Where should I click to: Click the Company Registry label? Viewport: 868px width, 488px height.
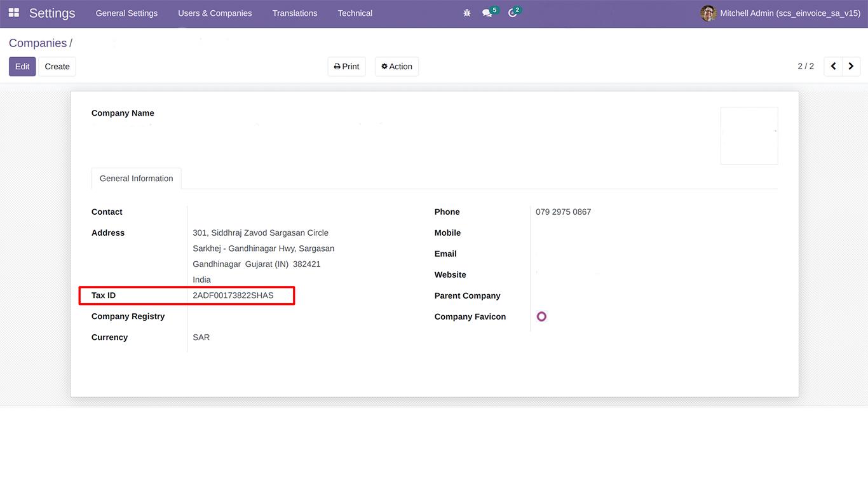point(128,316)
